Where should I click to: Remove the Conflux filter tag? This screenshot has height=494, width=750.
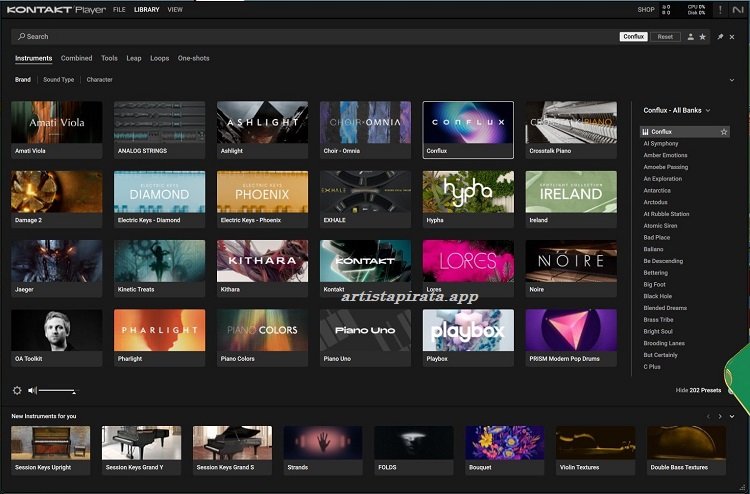(x=633, y=37)
